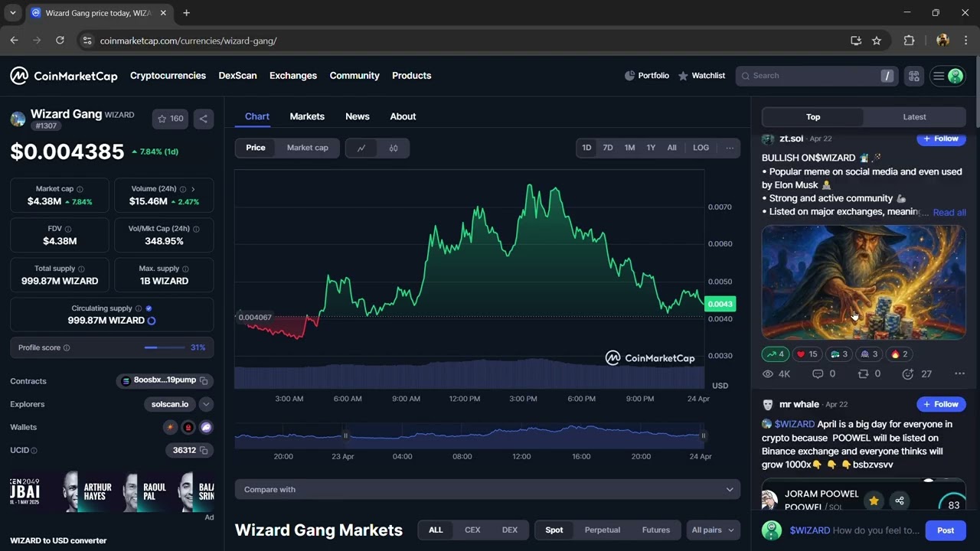Viewport: 980px width, 551px height.
Task: Open Chrome tab search dropdown
Action: pos(12,13)
